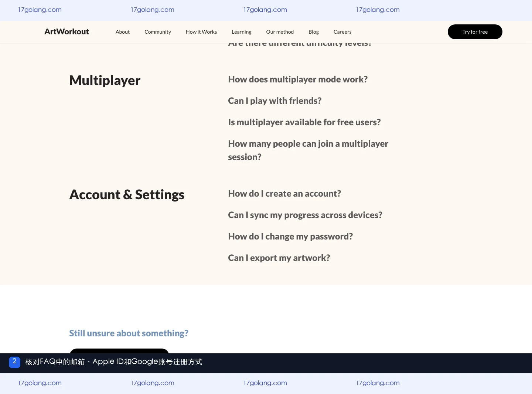
Task: Select Learning in the top navigation
Action: tap(242, 32)
